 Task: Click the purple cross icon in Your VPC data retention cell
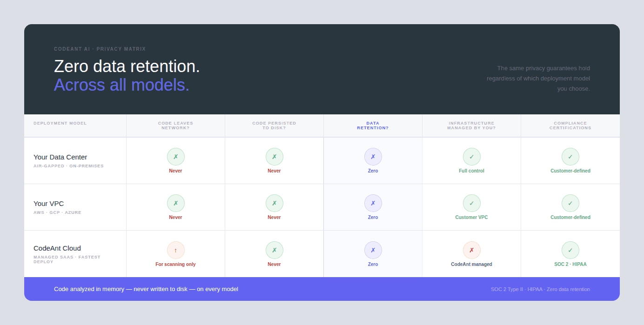click(x=373, y=203)
